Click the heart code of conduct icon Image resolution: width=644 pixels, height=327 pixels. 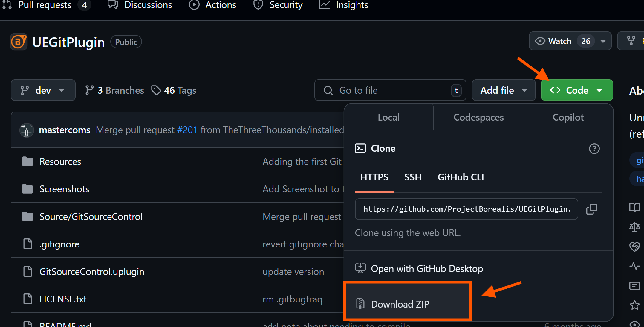(635, 247)
